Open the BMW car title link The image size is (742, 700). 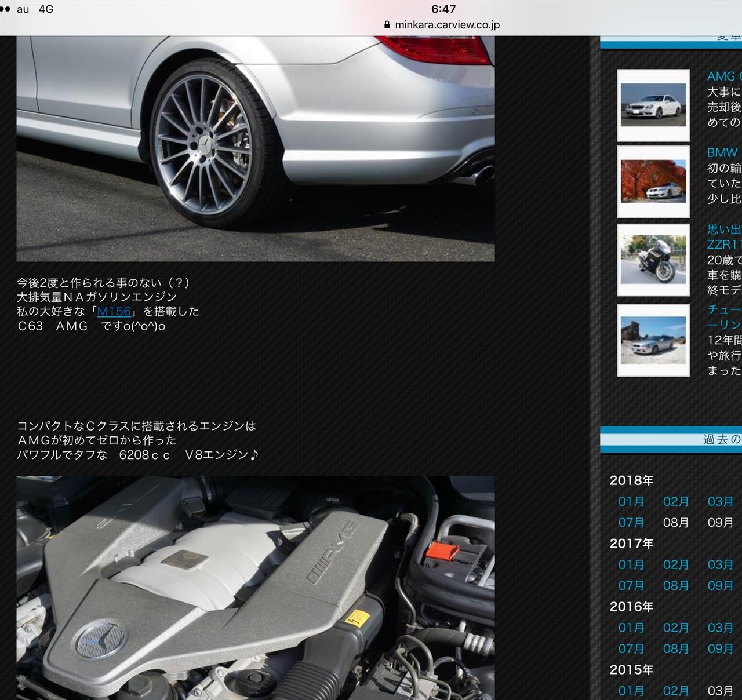coord(723,153)
